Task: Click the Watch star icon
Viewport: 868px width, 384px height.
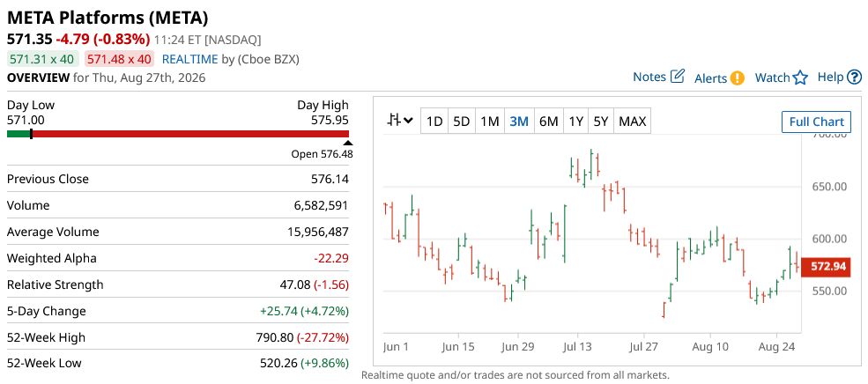Action: 800,78
